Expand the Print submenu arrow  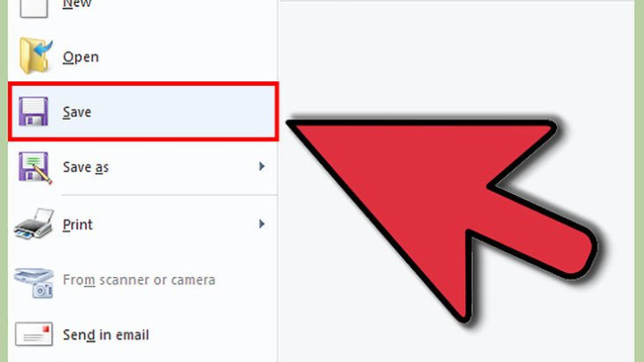(261, 223)
